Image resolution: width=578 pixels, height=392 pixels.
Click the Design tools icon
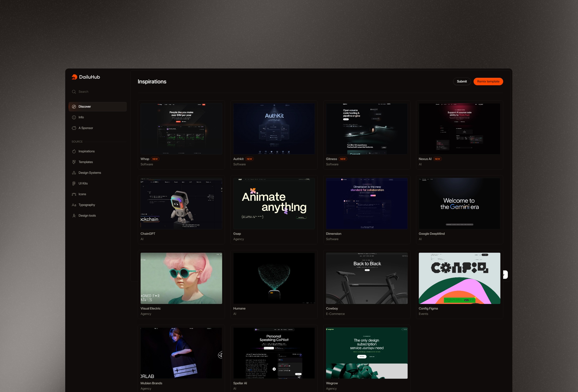point(74,215)
